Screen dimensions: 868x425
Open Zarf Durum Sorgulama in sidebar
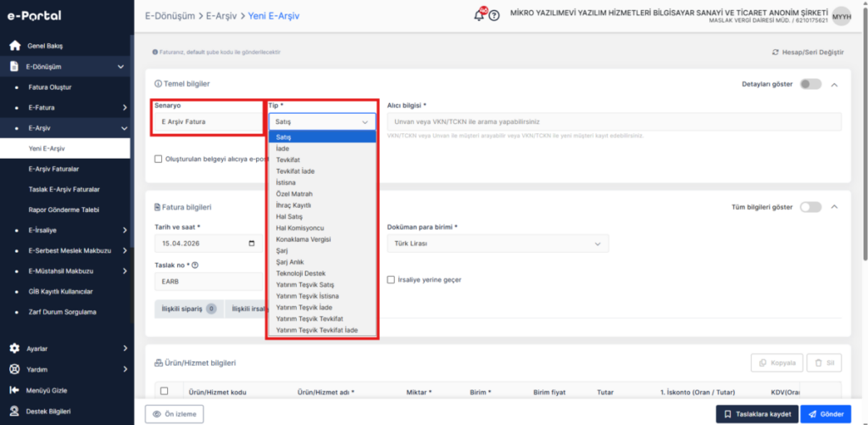63,312
